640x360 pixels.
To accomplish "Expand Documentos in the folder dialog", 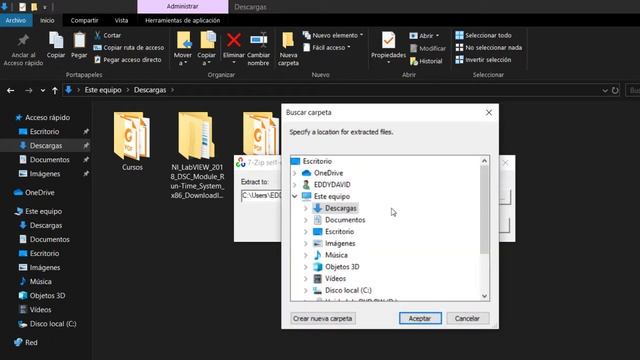I will 306,220.
